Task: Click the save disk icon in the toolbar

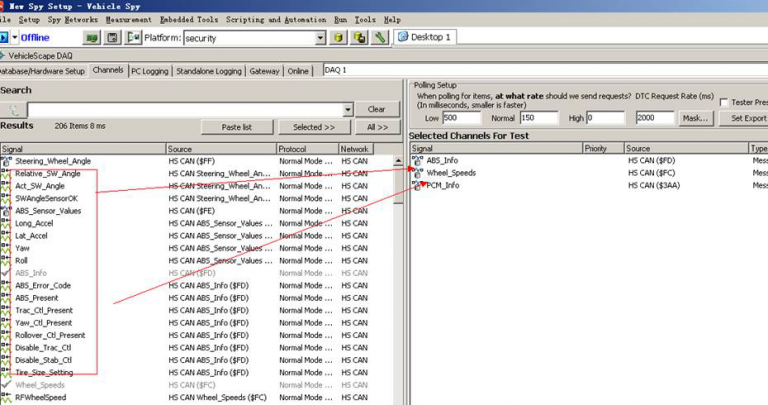Action: pyautogui.click(x=112, y=38)
